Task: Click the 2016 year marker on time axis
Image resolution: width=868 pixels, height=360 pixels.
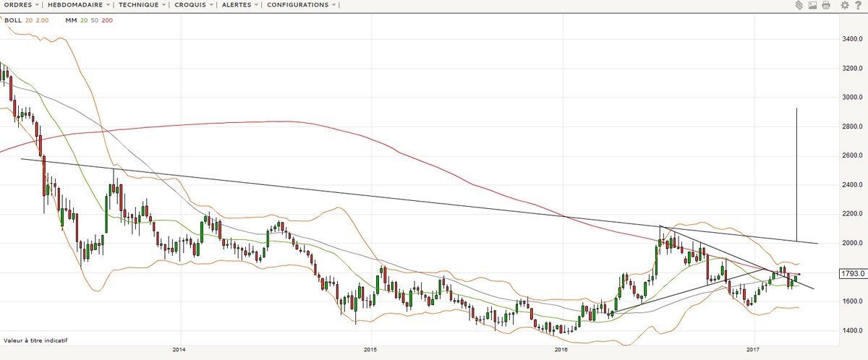Action: 561,350
